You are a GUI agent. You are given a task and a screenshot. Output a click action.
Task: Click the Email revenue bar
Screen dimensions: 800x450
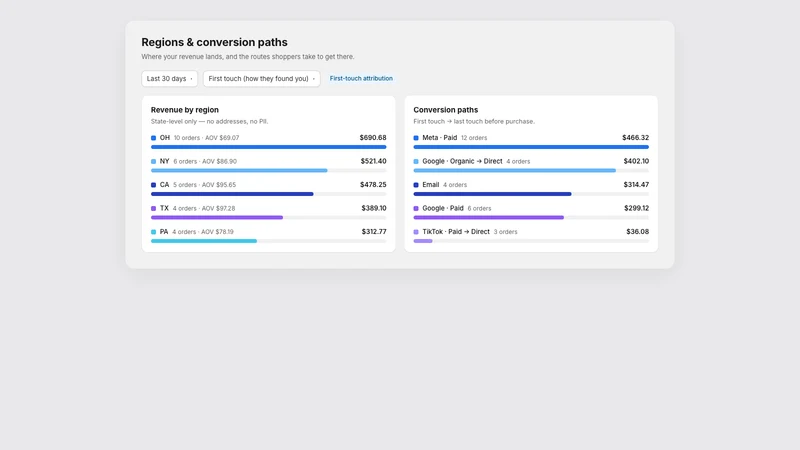[x=492, y=194]
